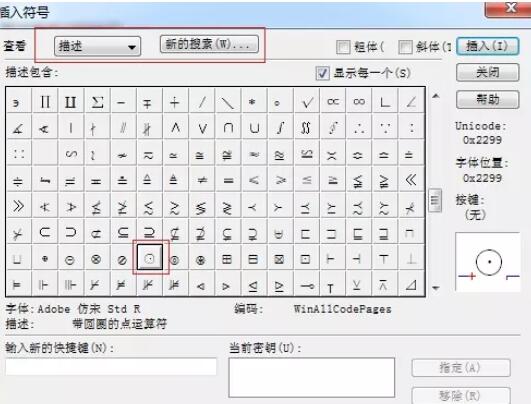Click the 指定(A) button
The image size is (531, 404).
tap(461, 368)
